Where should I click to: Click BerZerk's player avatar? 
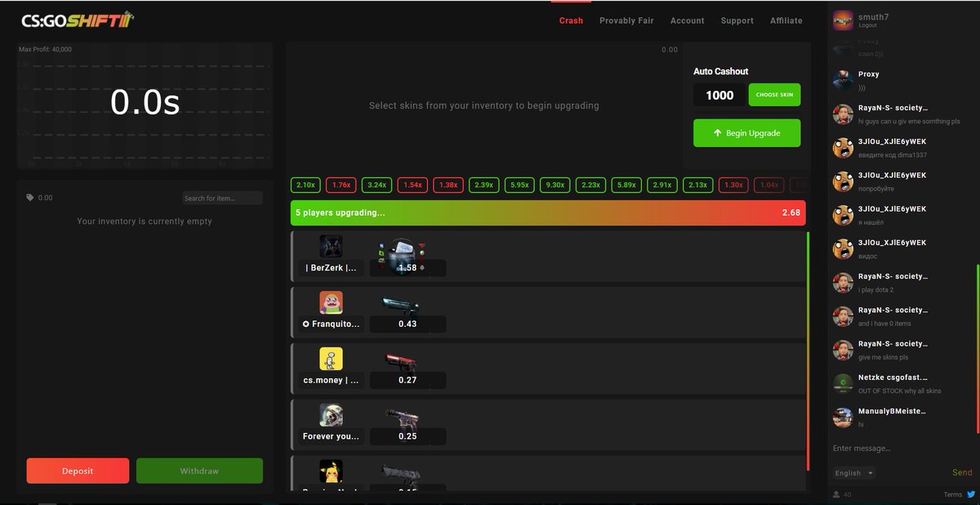coord(331,247)
